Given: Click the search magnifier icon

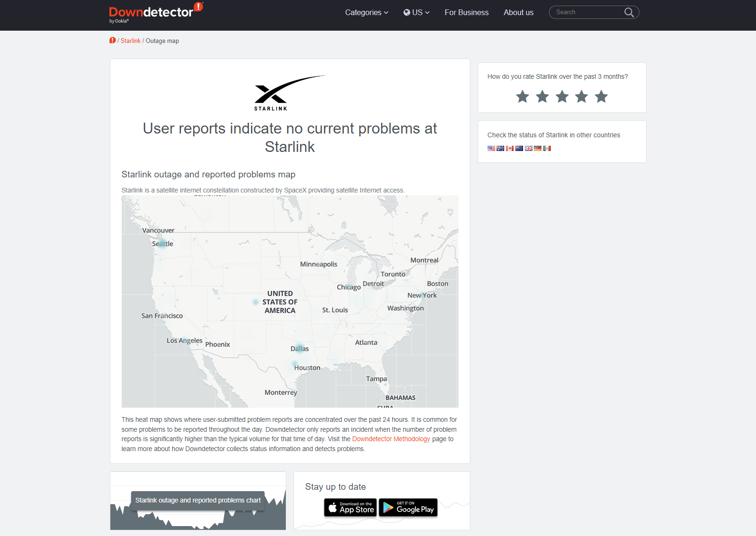Looking at the screenshot, I should click(629, 12).
